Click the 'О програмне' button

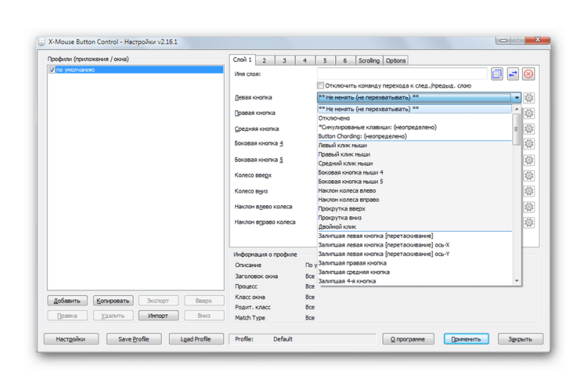pos(408,339)
